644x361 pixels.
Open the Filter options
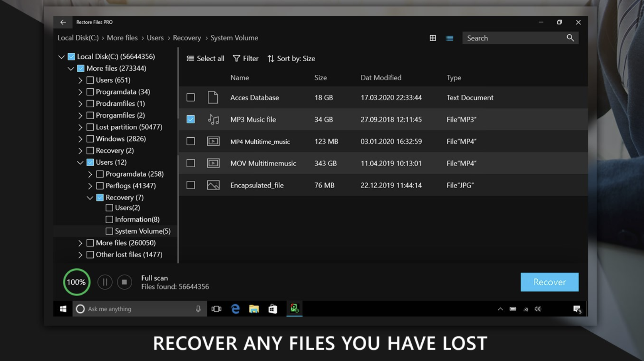246,59
